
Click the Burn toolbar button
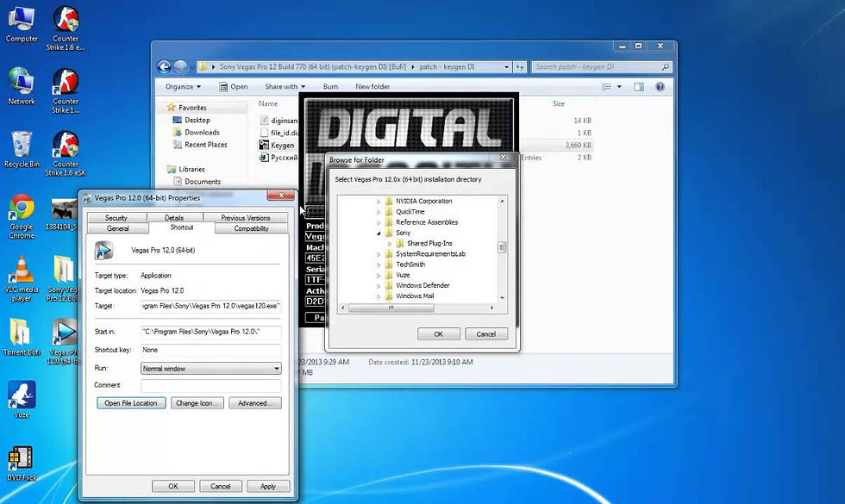(x=330, y=87)
